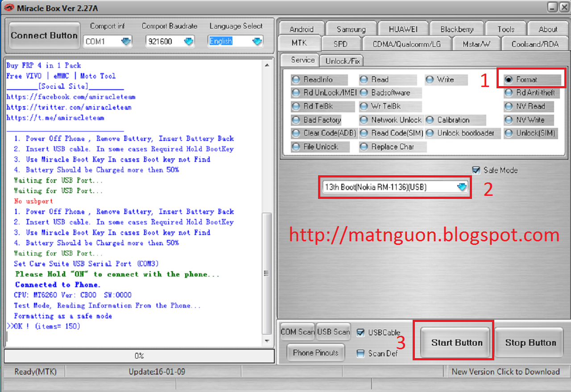Select Clear Code(ADB) option
571x392 pixels.
click(324, 133)
